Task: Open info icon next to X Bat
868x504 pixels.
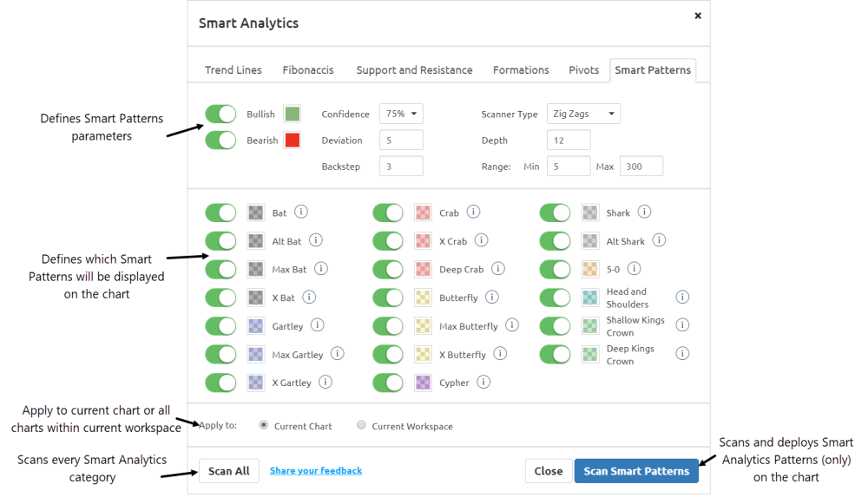Action: coord(309,297)
